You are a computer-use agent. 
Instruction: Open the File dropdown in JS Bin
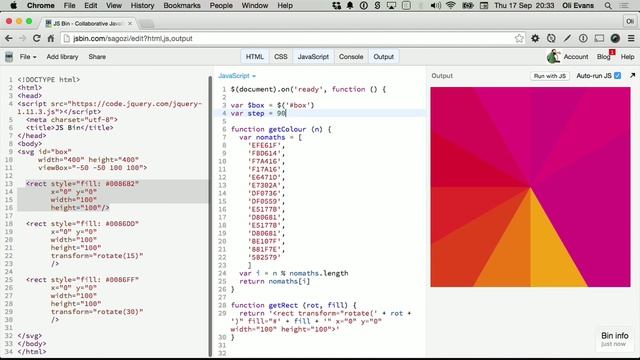tap(28, 57)
